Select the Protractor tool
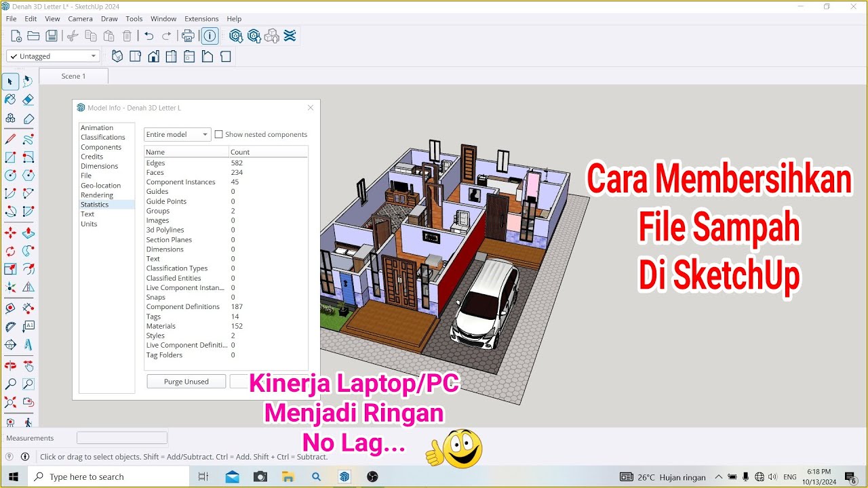The image size is (868, 488). 10,327
